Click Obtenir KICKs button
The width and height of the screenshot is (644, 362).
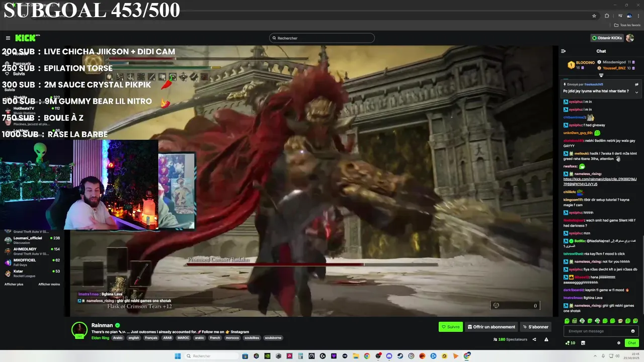[x=607, y=38]
